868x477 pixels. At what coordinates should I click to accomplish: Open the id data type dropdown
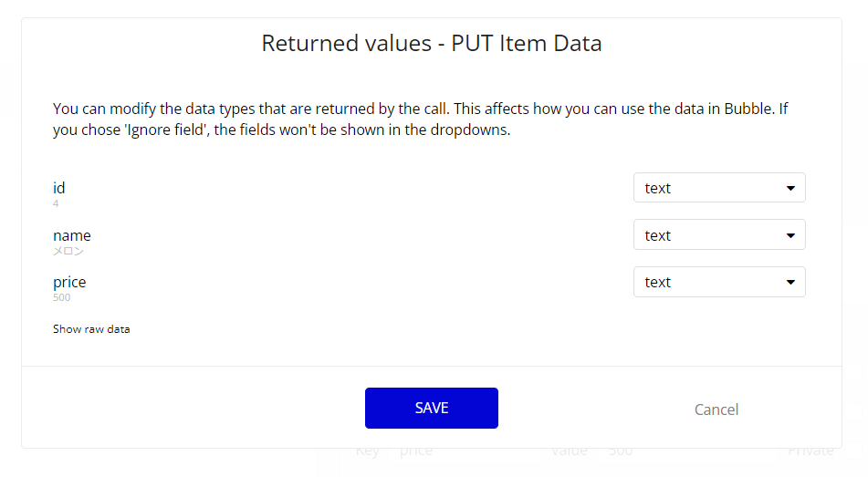[718, 188]
